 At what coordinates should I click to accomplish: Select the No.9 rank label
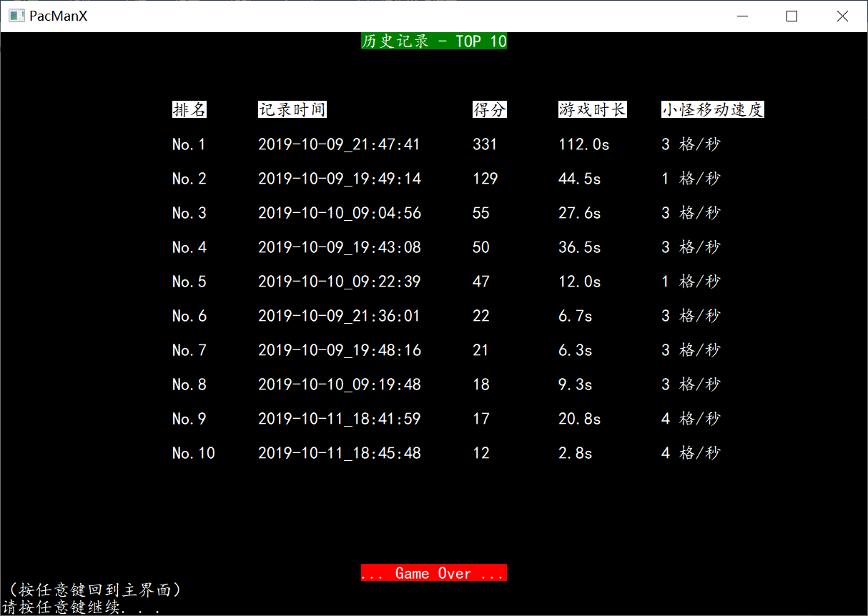[189, 419]
